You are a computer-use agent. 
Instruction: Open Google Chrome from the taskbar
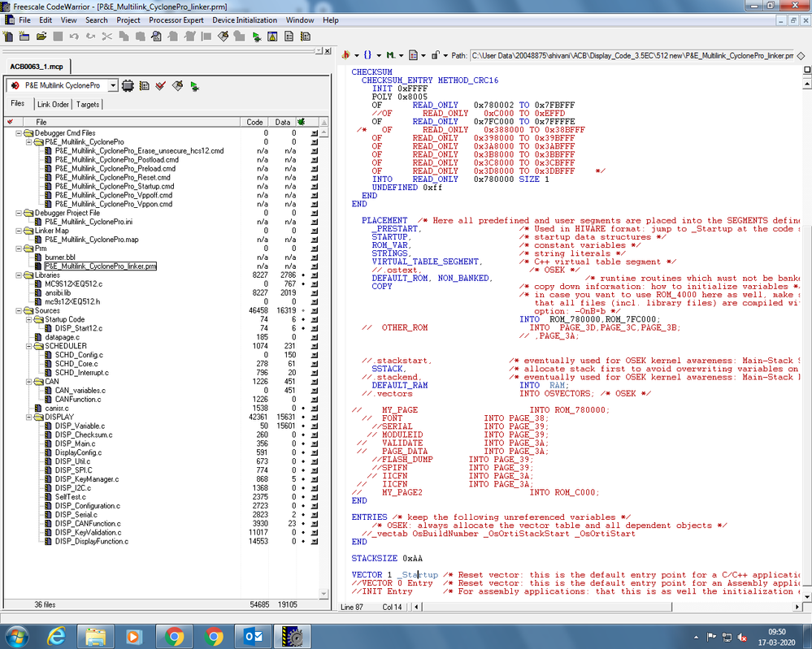coord(174,635)
